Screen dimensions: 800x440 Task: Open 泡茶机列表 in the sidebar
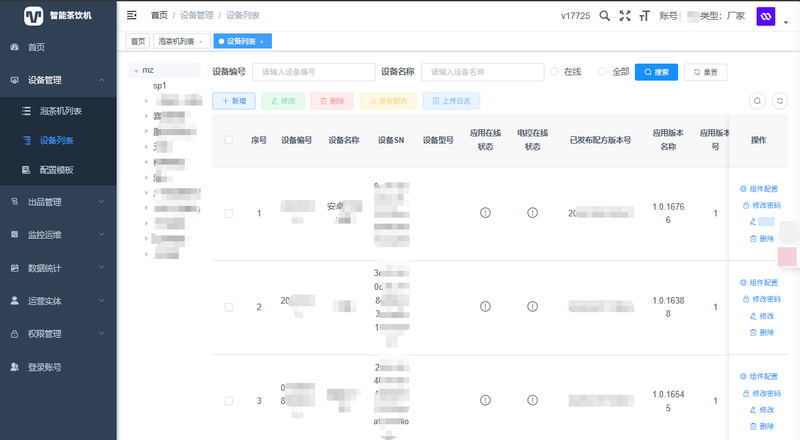58,111
